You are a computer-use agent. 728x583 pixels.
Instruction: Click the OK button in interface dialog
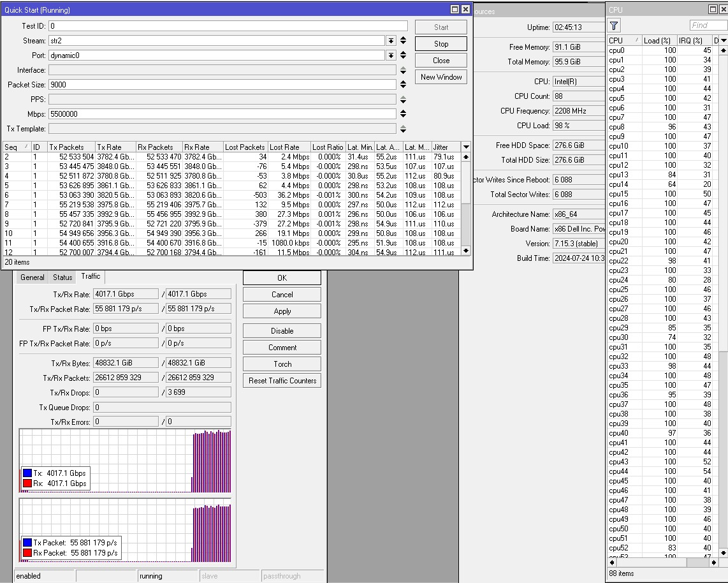pyautogui.click(x=282, y=278)
